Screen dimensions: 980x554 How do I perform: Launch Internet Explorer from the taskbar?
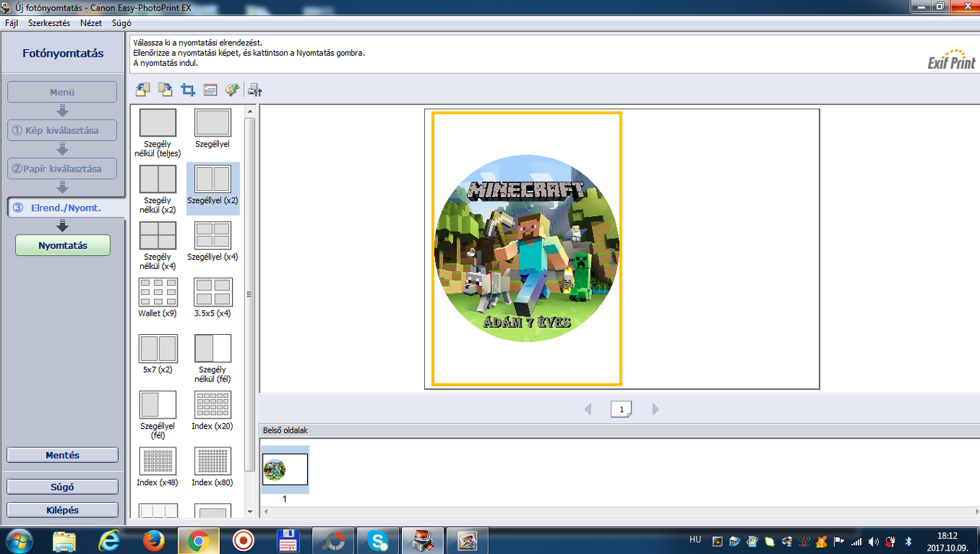coord(109,541)
